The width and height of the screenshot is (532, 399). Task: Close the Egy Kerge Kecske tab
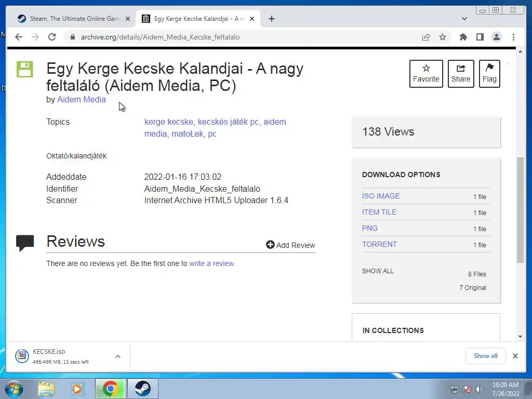[252, 19]
